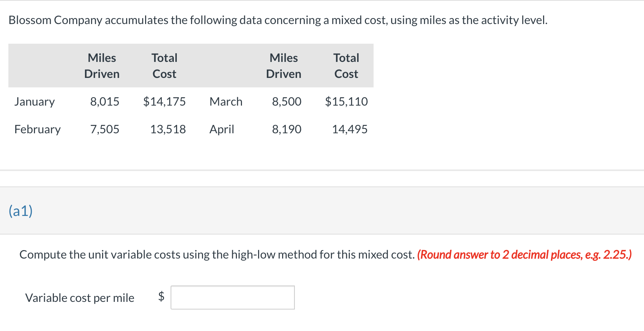Click March's miles driven value 8,500

pyautogui.click(x=286, y=102)
